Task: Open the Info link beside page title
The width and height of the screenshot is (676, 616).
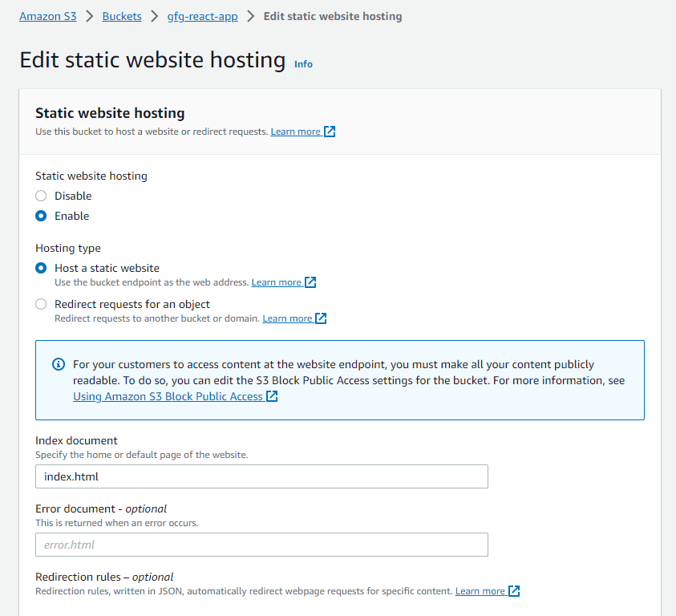Action: click(x=303, y=64)
